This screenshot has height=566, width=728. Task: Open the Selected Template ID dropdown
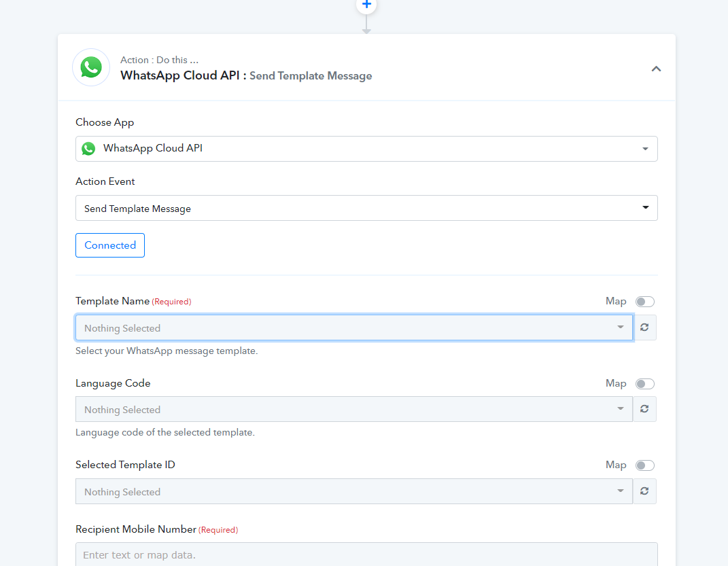point(353,491)
